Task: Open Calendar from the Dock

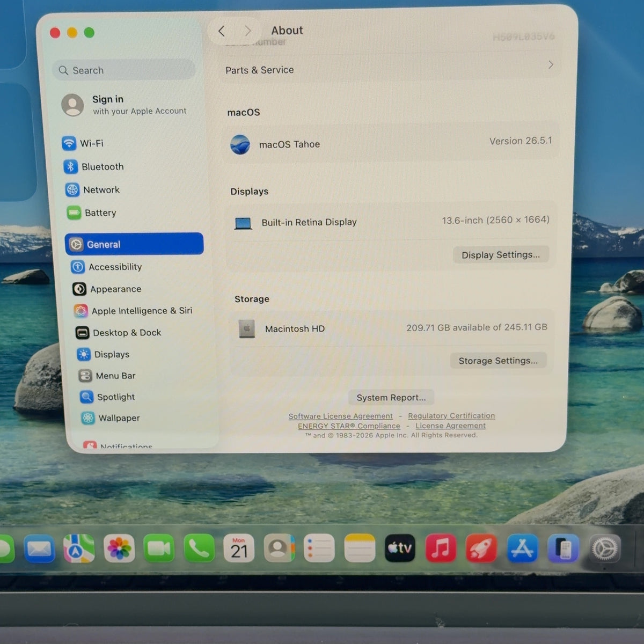Action: tap(239, 548)
